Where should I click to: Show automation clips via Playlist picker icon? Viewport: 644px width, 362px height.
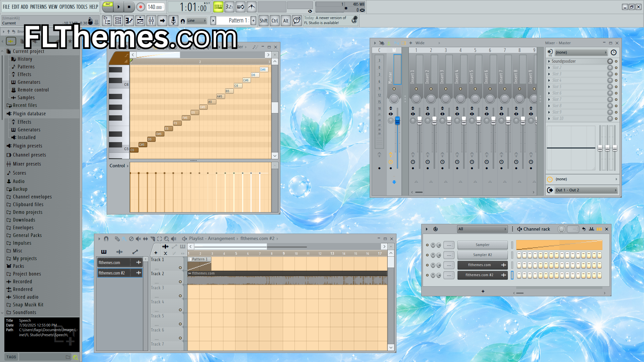135,252
